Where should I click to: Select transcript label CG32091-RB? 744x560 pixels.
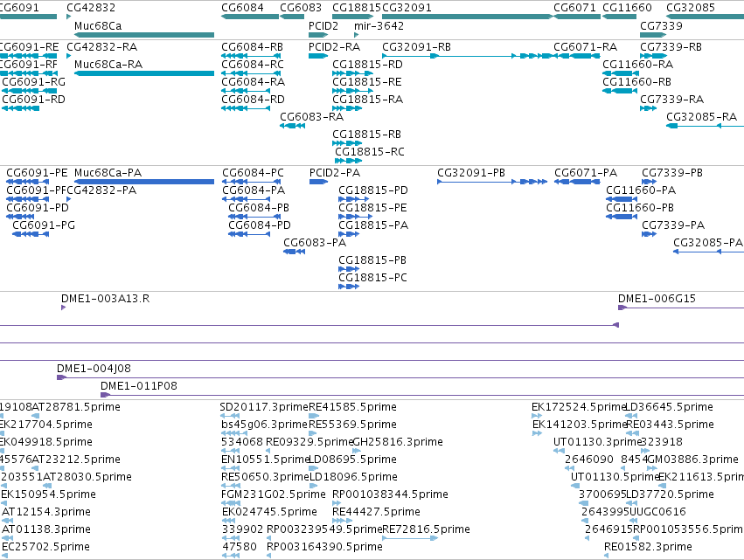coord(417,47)
